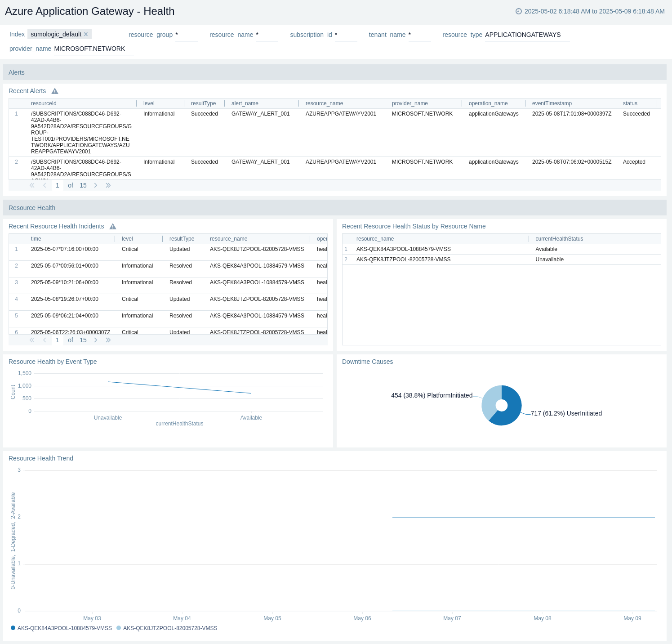This screenshot has width=672, height=644.
Task: Toggle AKS-QEK84A3POOL-10884579-VMSS legend series
Action: [x=61, y=628]
